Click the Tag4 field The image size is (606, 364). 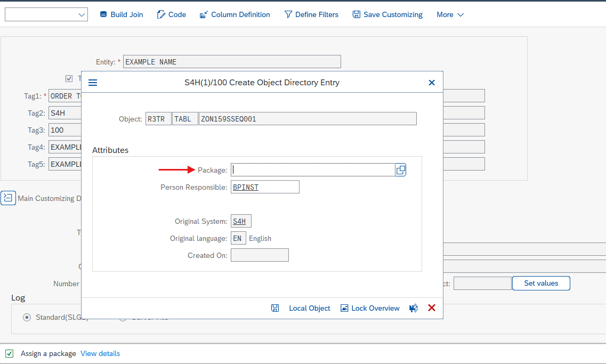pyautogui.click(x=65, y=147)
